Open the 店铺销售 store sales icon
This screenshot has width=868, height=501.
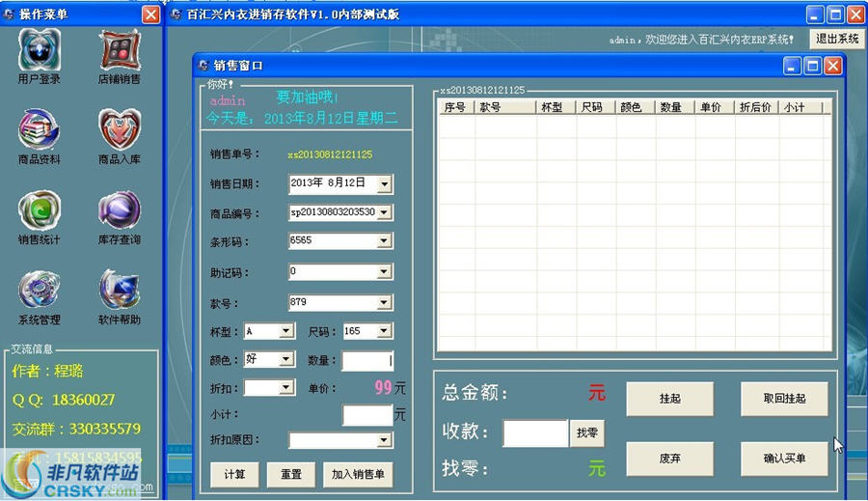(120, 51)
